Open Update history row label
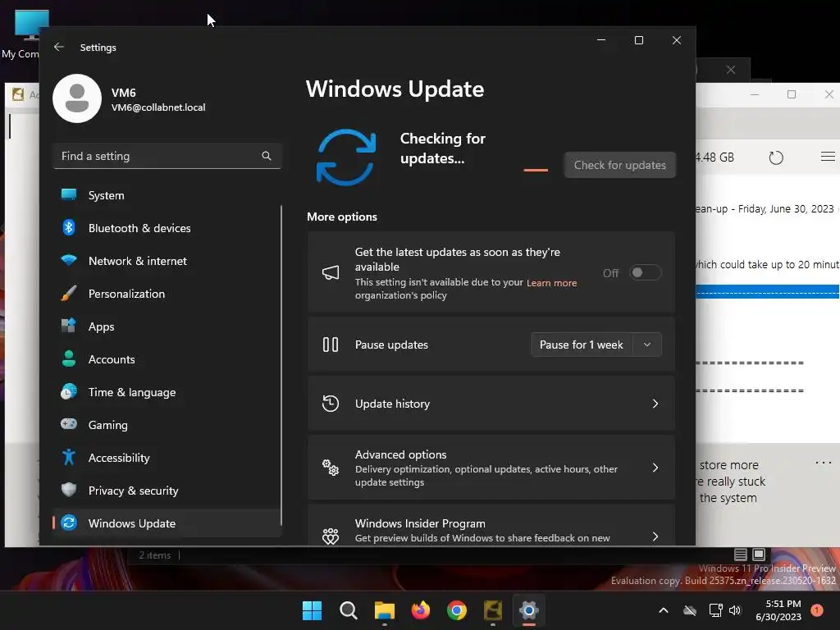840x630 pixels. click(392, 404)
